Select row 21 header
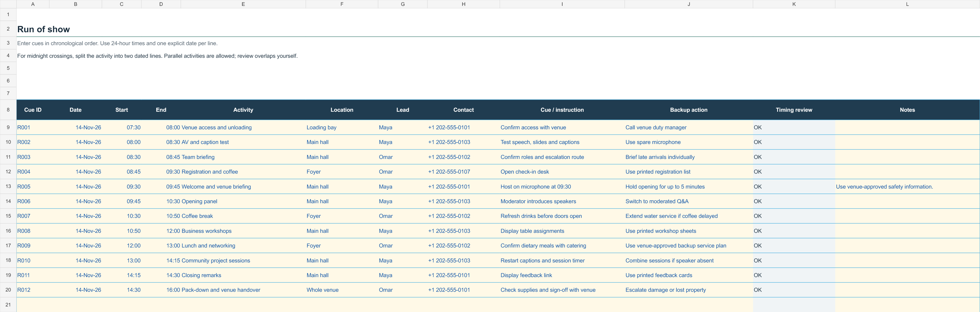The width and height of the screenshot is (980, 312). coord(8,305)
